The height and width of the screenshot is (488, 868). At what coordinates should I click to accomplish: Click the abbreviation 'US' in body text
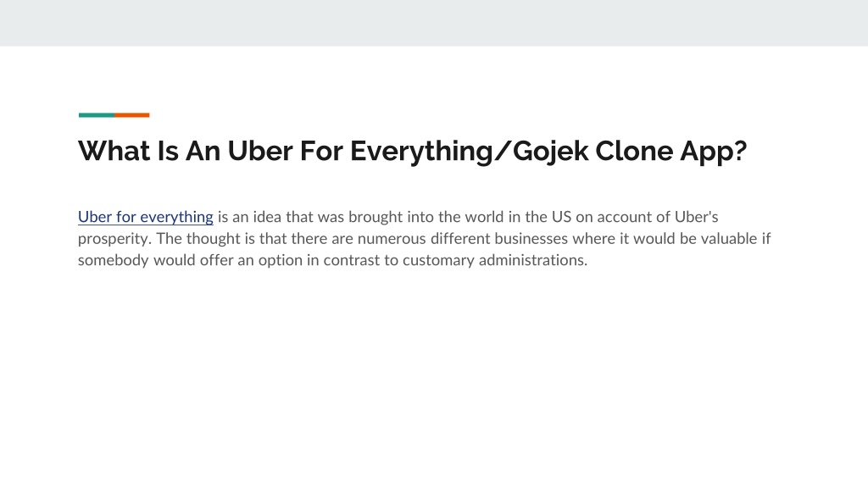coord(561,217)
